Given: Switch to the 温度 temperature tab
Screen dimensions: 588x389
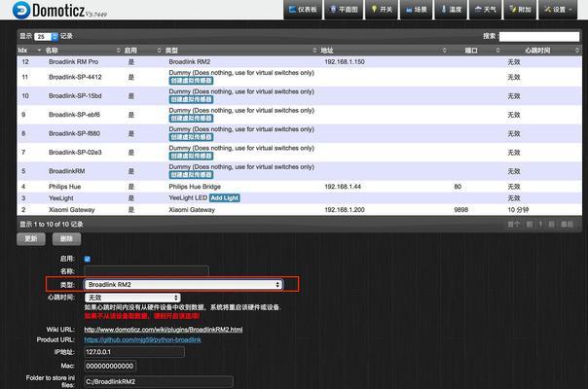Looking at the screenshot, I should (451, 10).
